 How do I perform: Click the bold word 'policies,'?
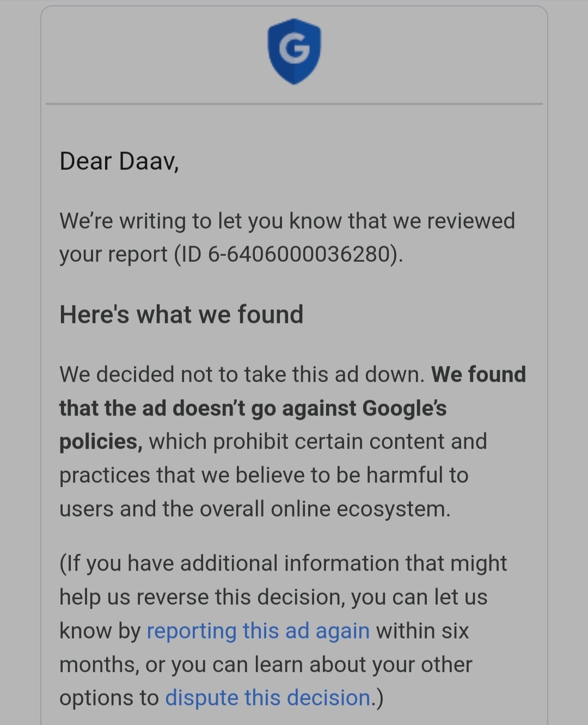coord(101,441)
